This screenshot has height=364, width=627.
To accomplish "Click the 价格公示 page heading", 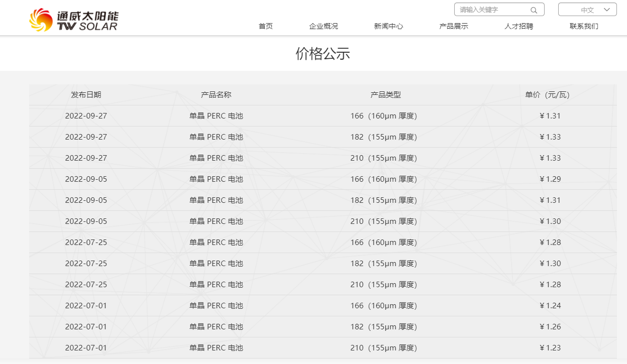I will tap(323, 54).
